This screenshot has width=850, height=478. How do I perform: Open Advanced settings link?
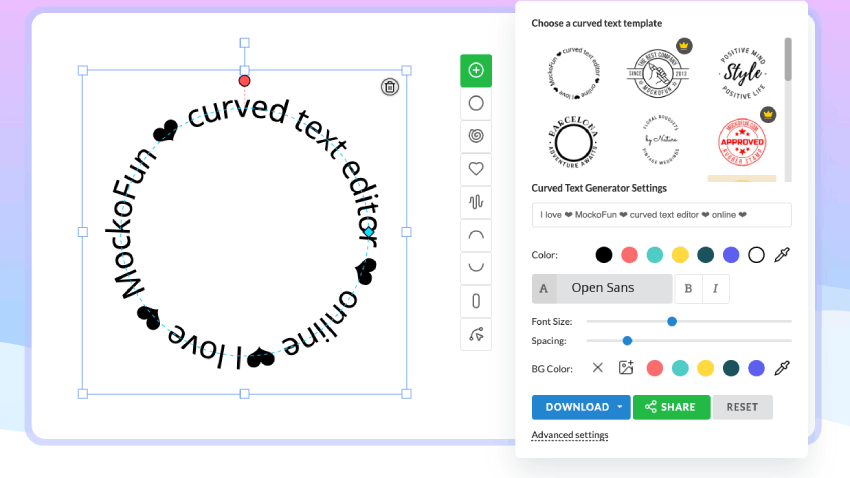click(x=570, y=435)
